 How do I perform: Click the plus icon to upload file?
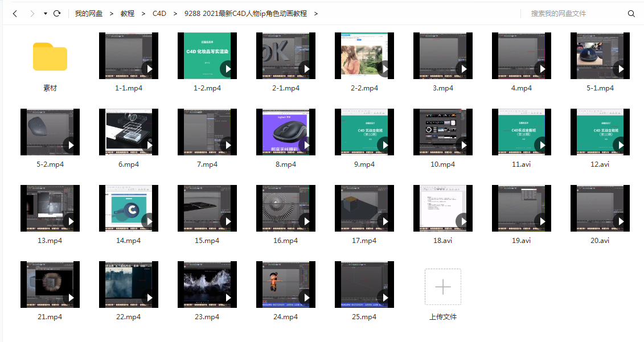point(442,286)
